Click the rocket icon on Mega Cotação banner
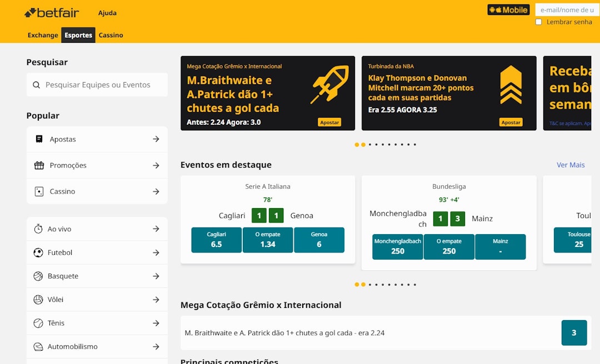600x364 pixels. 329,84
